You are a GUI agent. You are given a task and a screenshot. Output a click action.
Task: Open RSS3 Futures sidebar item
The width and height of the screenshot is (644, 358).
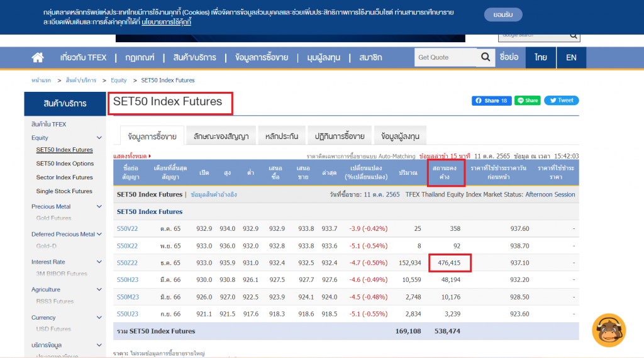55,301
